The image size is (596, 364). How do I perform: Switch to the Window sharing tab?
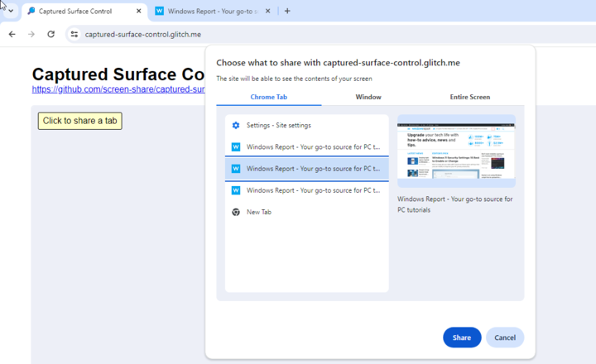coord(368,97)
